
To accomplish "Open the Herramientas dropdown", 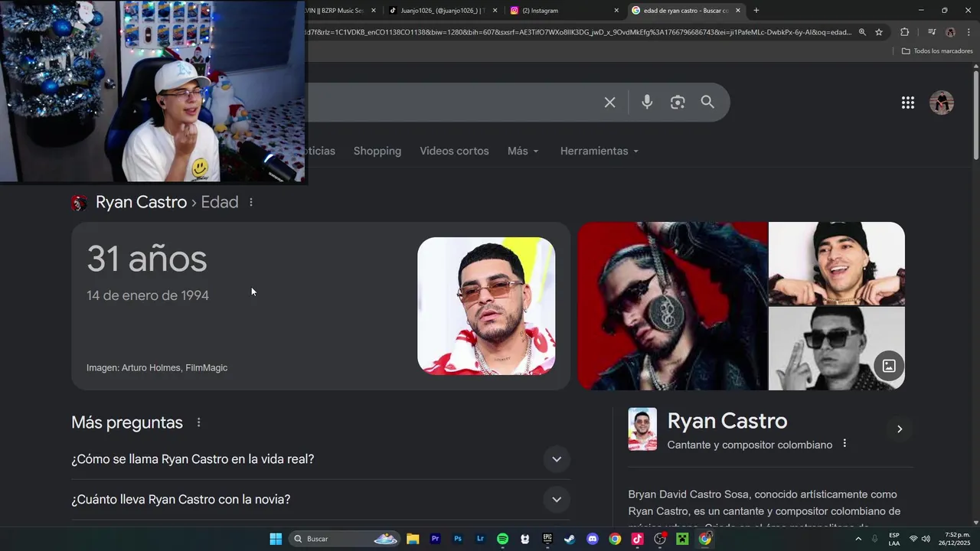I will pos(599,151).
